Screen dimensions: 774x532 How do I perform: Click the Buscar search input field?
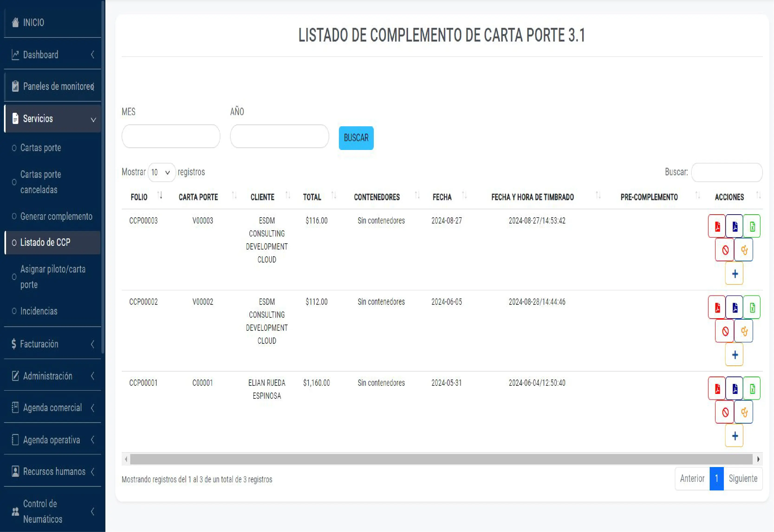727,172
